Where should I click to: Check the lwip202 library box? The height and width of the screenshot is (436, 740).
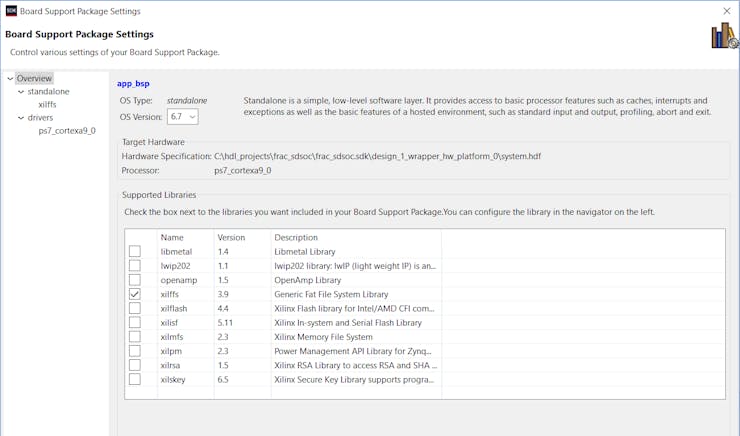(x=135, y=265)
